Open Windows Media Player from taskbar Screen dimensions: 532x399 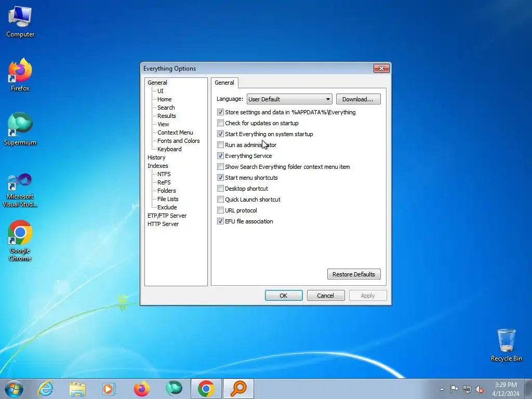point(109,389)
